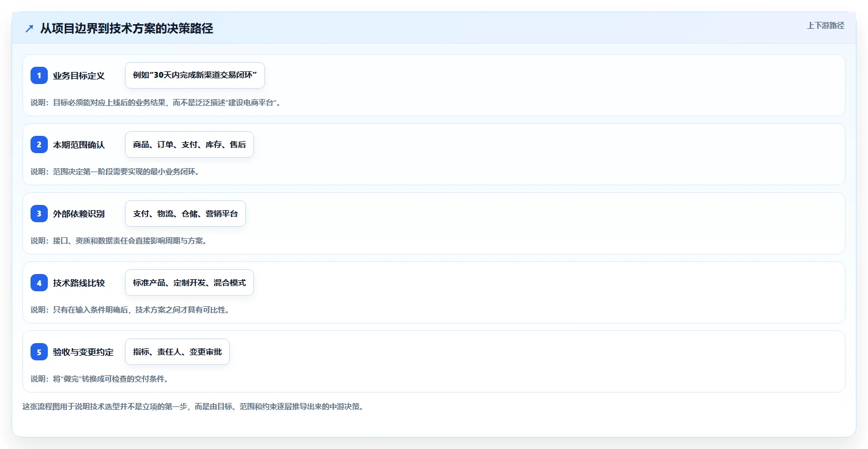Select the 外部依赖识别 step label

pos(79,214)
